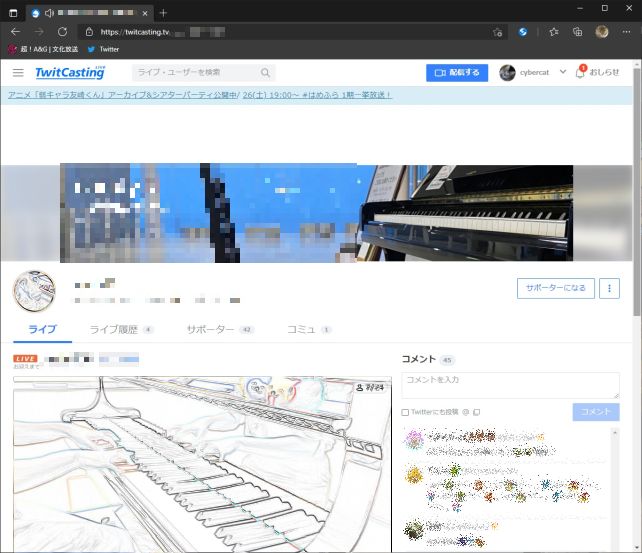
Task: Reload the page with refresh icon
Action: (x=62, y=32)
